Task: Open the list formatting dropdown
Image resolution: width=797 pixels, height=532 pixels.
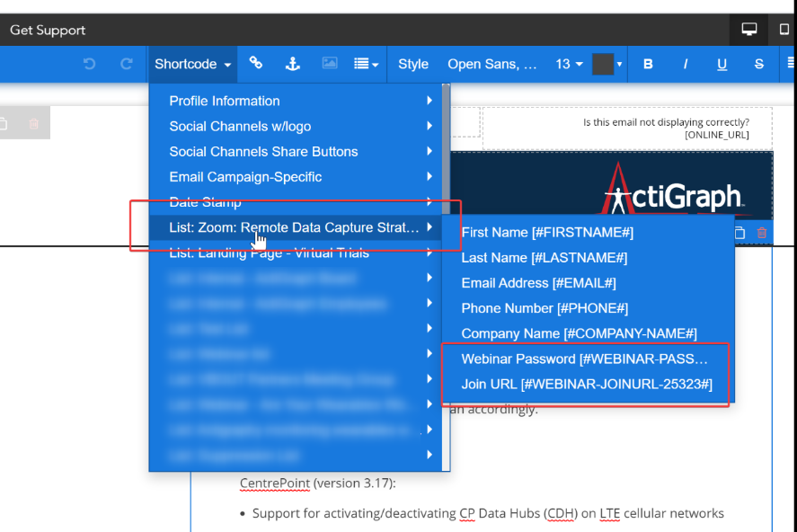Action: [x=366, y=64]
